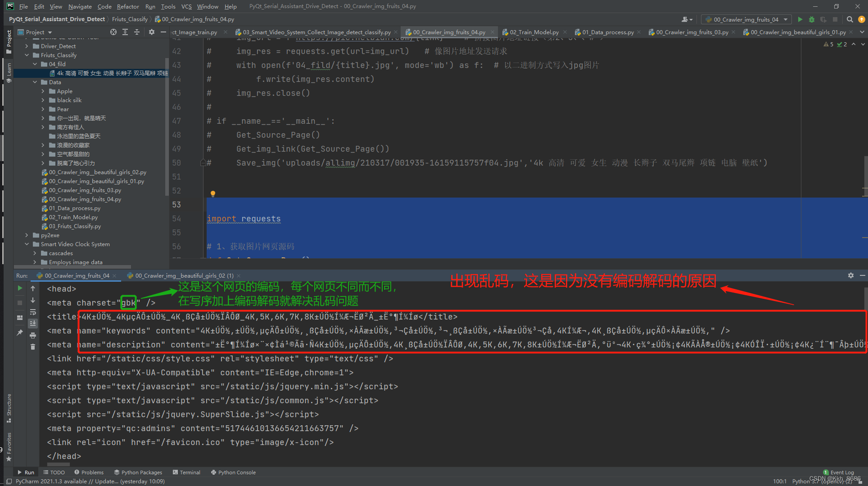Viewport: 868px width, 486px height.
Task: Toggle soft-wrap in Run console
Action: click(33, 312)
